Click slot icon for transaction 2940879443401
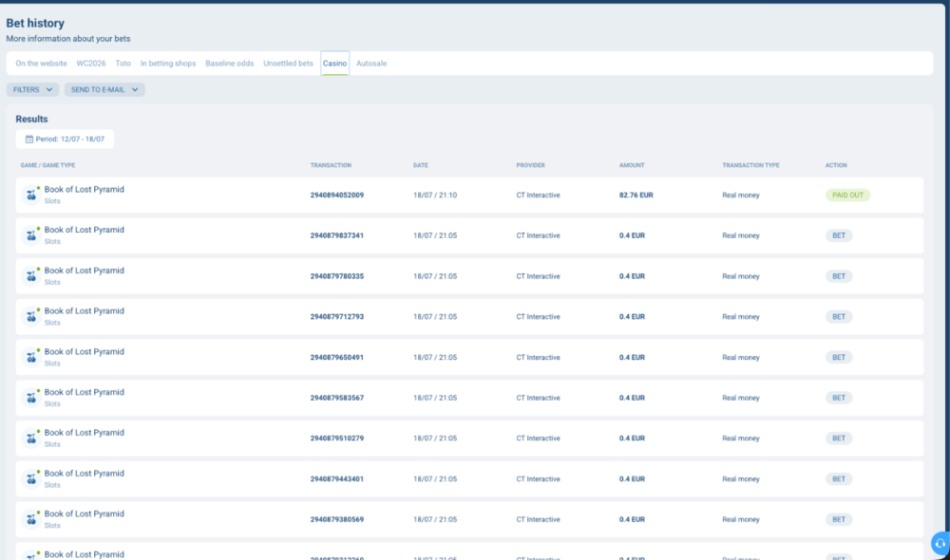Image resolution: width=950 pixels, height=560 pixels. [31, 479]
